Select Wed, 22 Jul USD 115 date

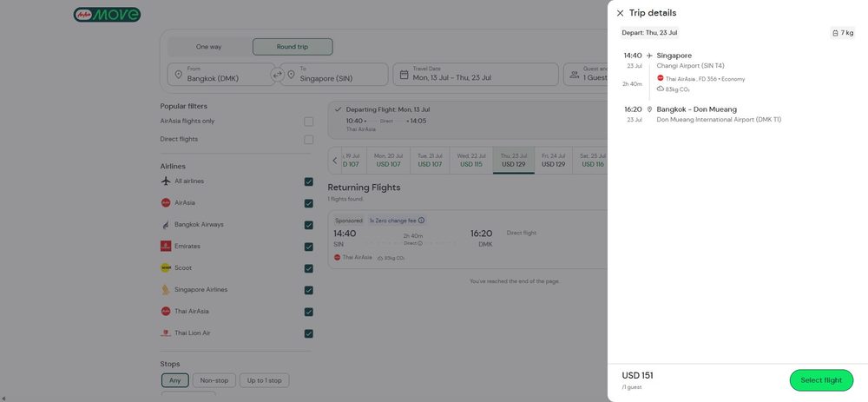471,161
